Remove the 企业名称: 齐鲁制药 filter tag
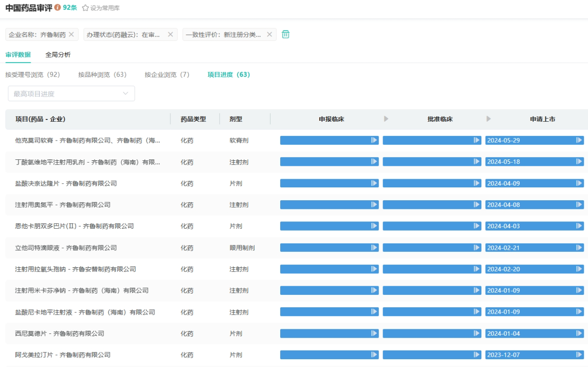This screenshot has height=367, width=588. pyautogui.click(x=71, y=34)
